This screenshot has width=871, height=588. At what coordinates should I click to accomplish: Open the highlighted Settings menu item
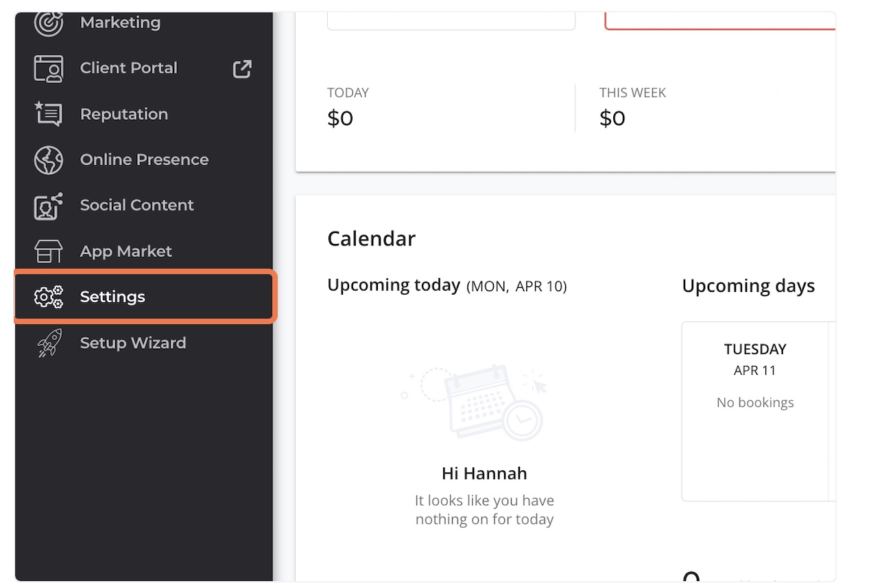pos(145,297)
